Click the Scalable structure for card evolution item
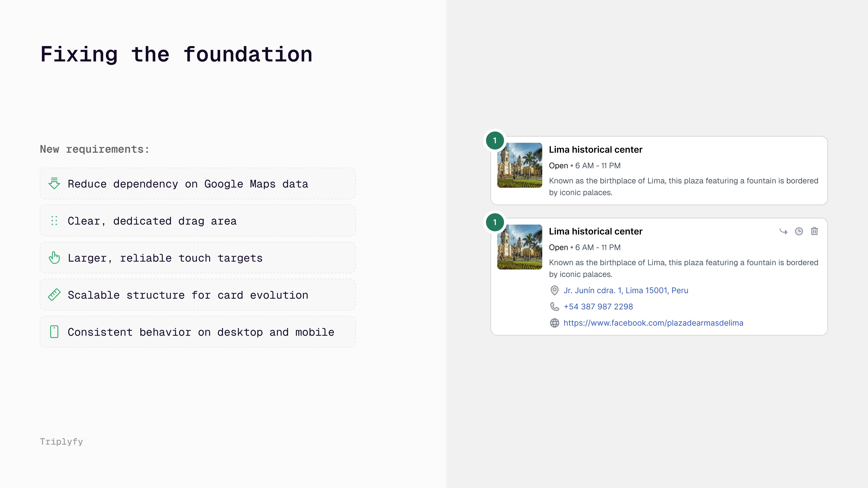 tap(198, 295)
